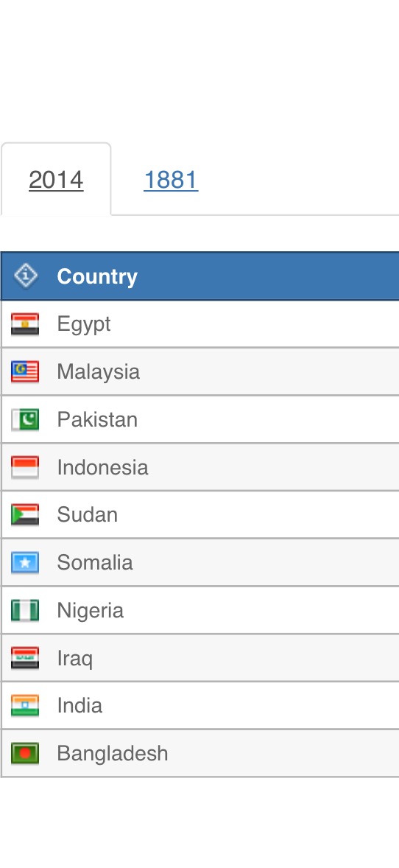399x868 pixels.
Task: Click the Egypt flag icon
Action: tap(25, 324)
